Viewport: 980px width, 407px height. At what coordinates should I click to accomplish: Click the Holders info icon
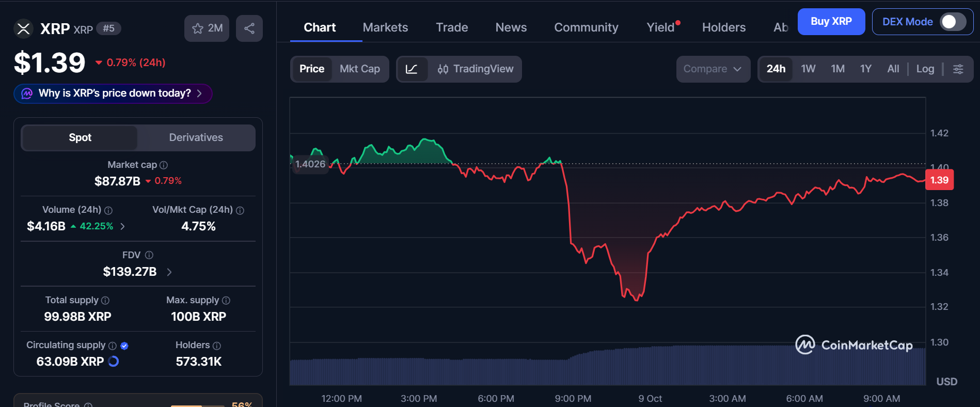(x=217, y=346)
